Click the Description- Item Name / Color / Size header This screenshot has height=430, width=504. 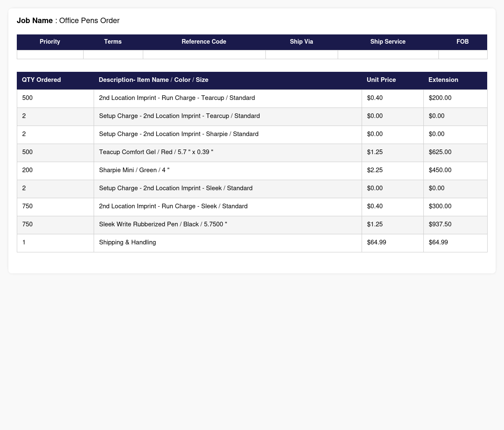228,80
